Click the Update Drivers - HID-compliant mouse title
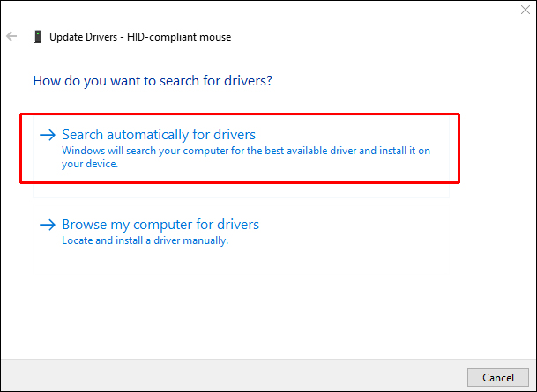The image size is (537, 392). pyautogui.click(x=139, y=37)
